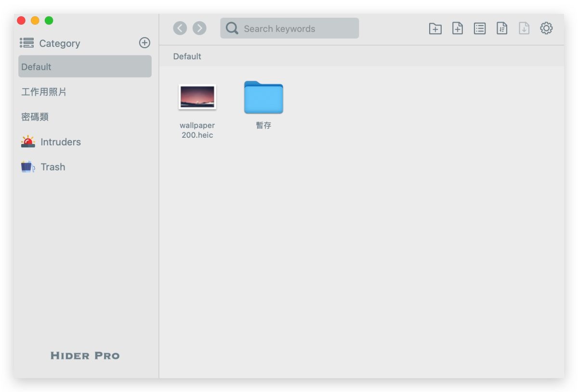
Task: Open the 工作用照片 category
Action: pyautogui.click(x=44, y=92)
